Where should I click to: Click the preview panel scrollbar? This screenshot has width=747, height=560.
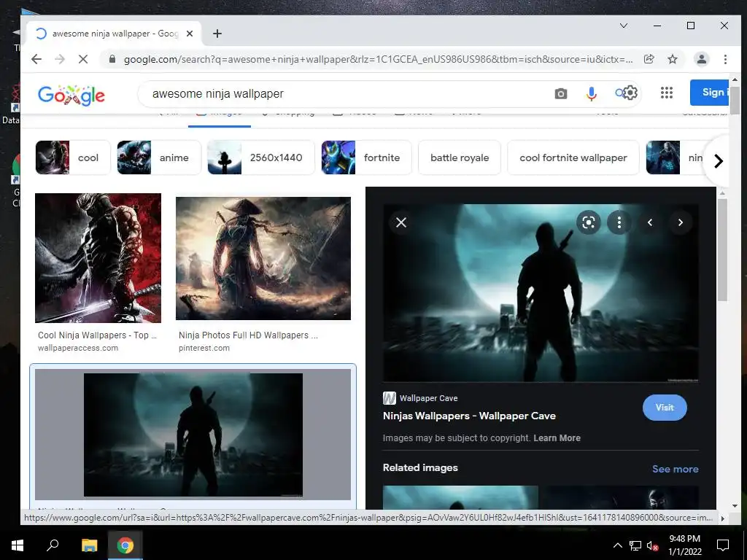pyautogui.click(x=722, y=250)
